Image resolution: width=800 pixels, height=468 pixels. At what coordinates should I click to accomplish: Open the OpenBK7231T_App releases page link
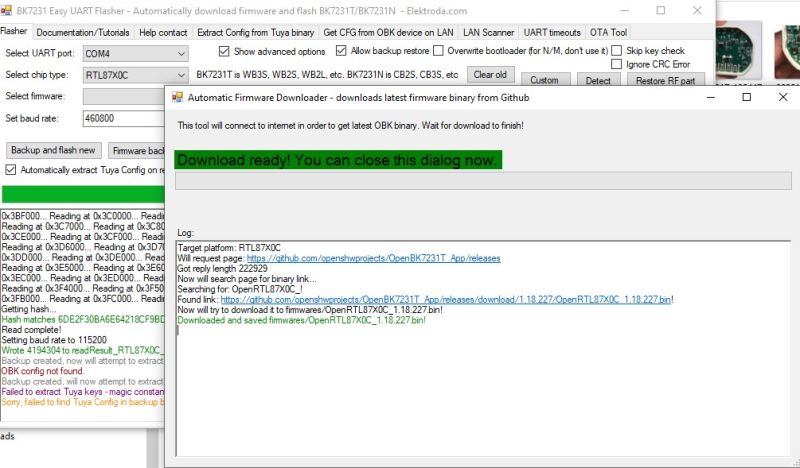click(373, 258)
